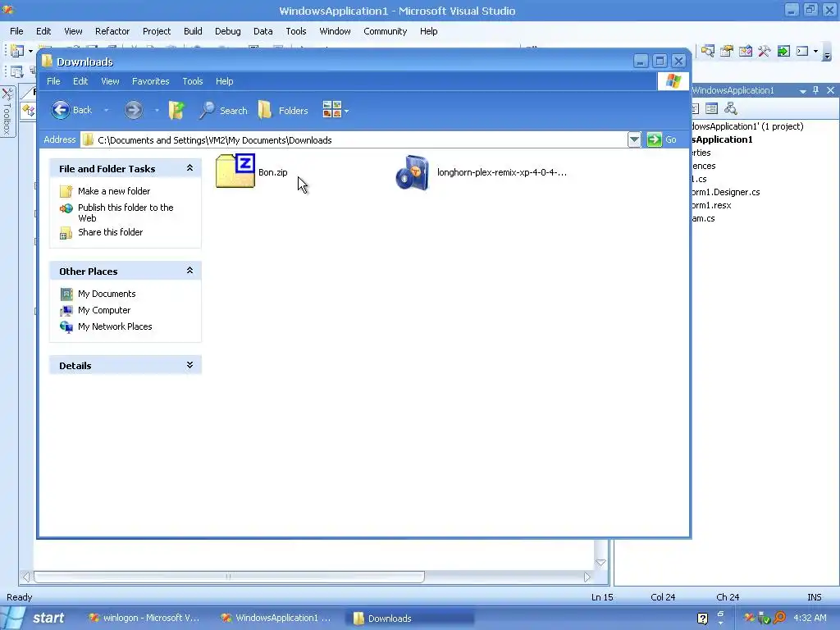840x630 pixels.
Task: Switch to winlogon Visual Studio taskbar item
Action: (x=144, y=619)
